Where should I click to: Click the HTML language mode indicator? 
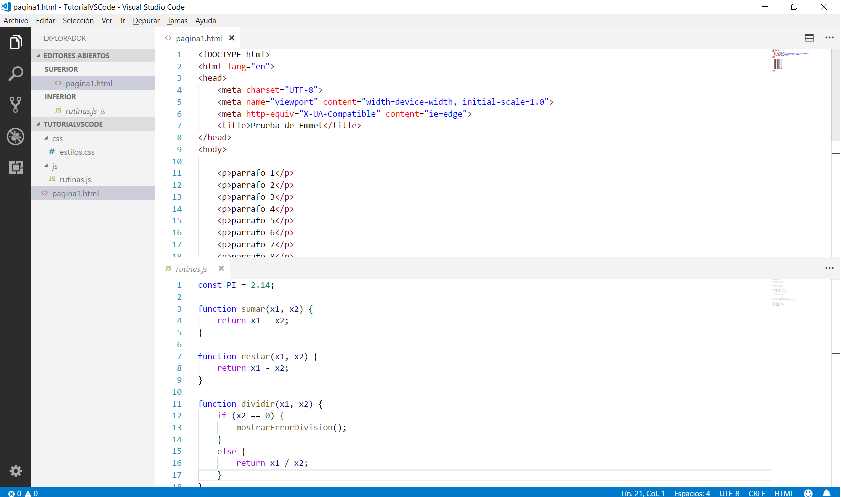pyautogui.click(x=784, y=493)
